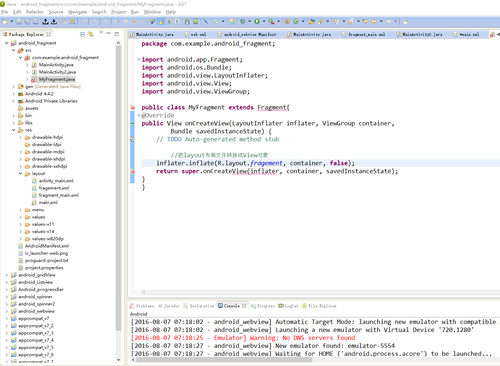This screenshot has width=500, height=366.
Task: Click the Search flashlight toolbar icon
Action: tap(321, 22)
